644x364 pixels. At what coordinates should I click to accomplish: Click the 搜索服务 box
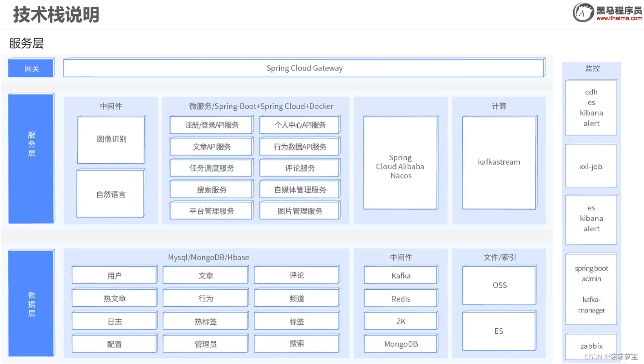212,189
